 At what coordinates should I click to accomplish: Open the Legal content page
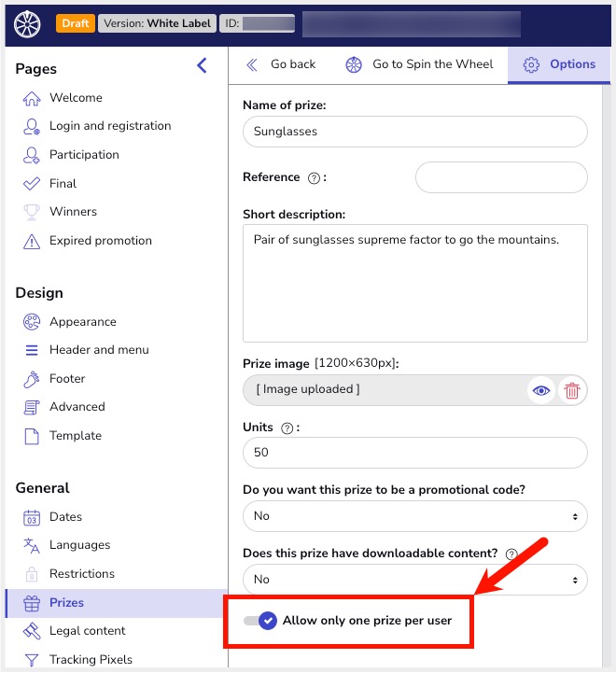[x=88, y=631]
